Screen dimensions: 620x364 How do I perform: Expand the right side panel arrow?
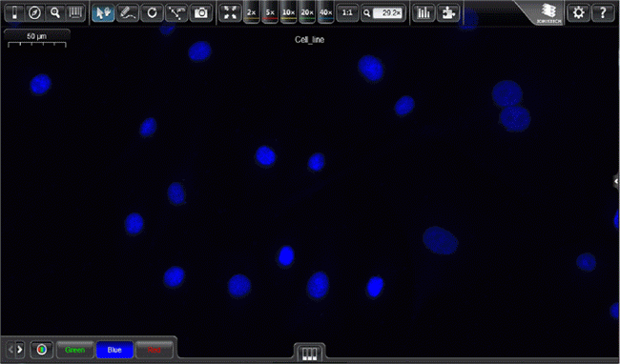click(x=616, y=181)
